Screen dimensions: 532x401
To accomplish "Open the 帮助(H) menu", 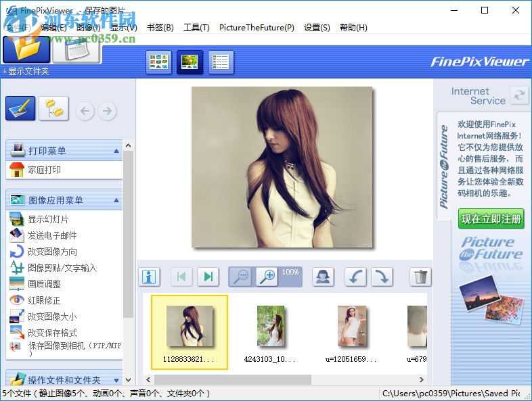I will point(353,28).
